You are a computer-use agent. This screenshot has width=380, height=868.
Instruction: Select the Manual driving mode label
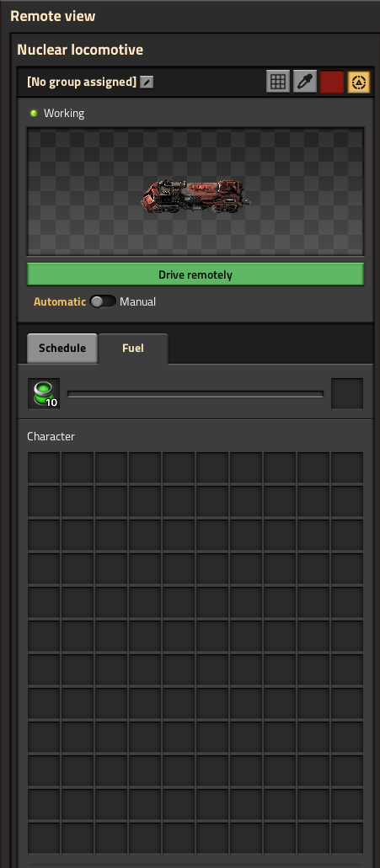[137, 301]
